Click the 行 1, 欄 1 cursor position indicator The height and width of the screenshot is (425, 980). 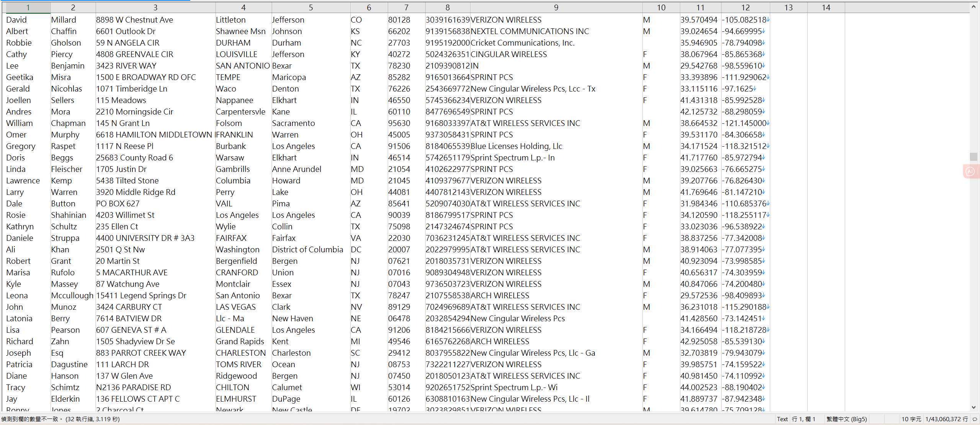click(804, 419)
